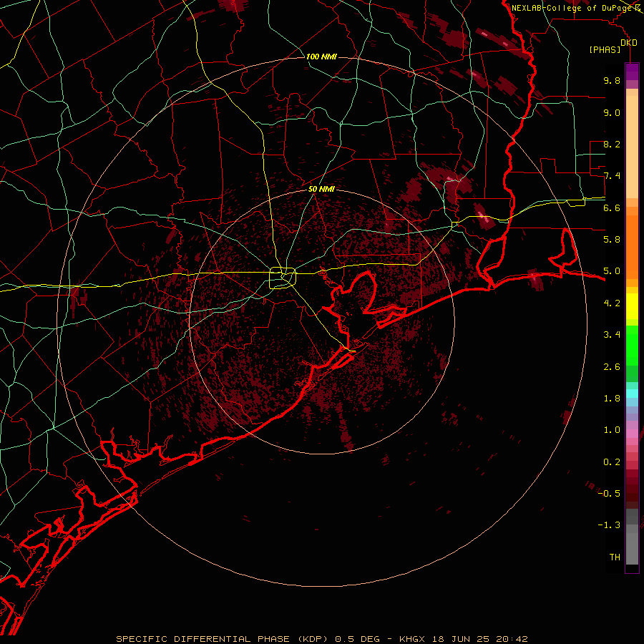Image resolution: width=644 pixels, height=644 pixels.
Task: Click the TH threshold label
Action: point(615,557)
